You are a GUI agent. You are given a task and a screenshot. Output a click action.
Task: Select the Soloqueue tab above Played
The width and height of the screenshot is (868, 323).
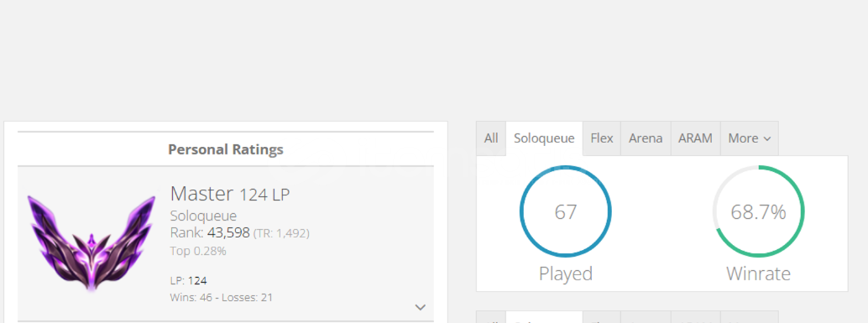pyautogui.click(x=544, y=138)
